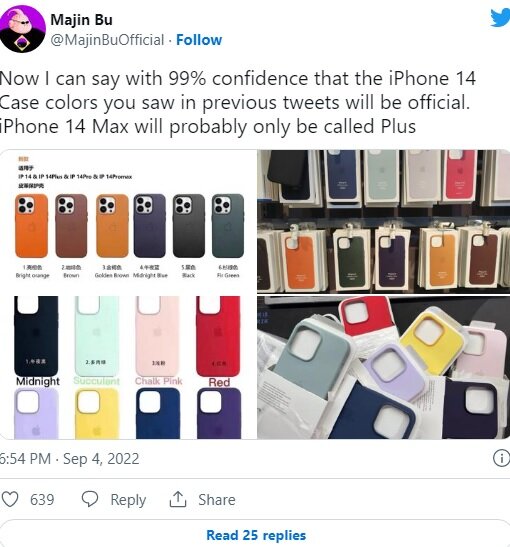Viewport: 510px width, 547px height.
Task: Select the Bright orange leather case swatch
Action: [x=31, y=226]
